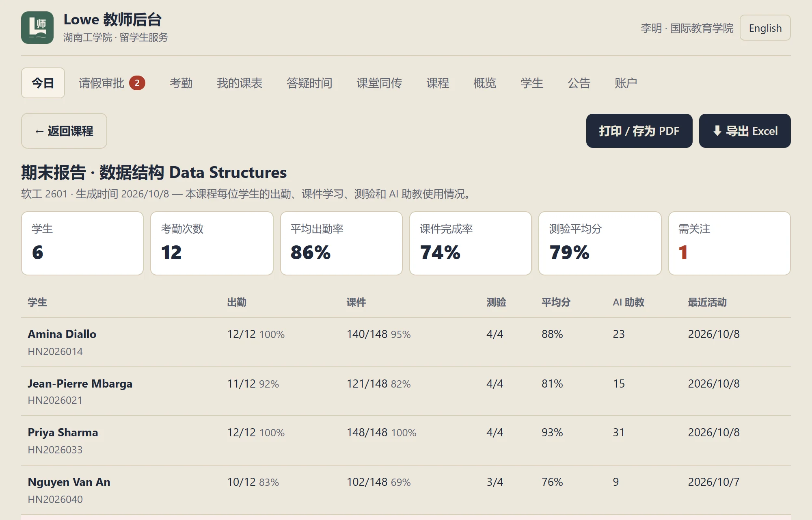Click the 出勤 column header
Viewport: 812px width, 520px height.
(237, 302)
